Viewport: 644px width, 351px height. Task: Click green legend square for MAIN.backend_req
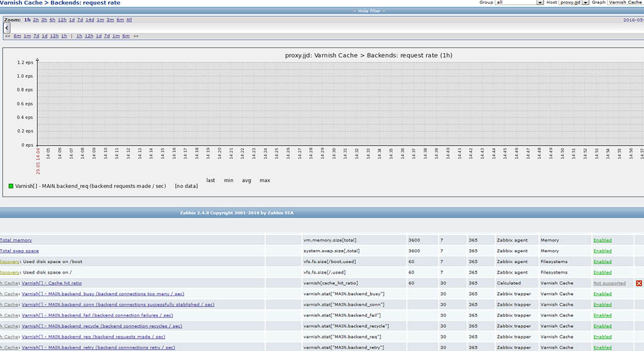[10, 186]
